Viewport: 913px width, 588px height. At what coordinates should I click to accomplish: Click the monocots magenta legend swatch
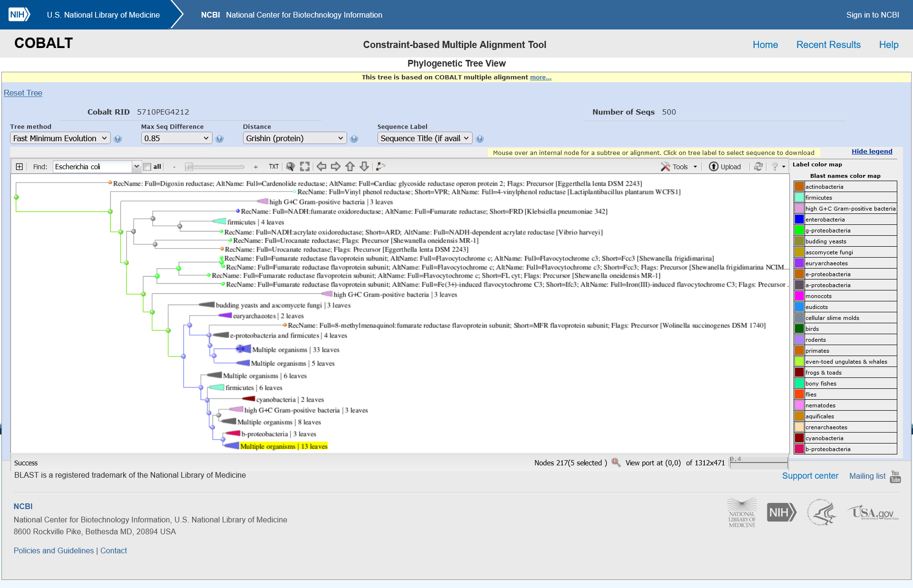pos(799,296)
